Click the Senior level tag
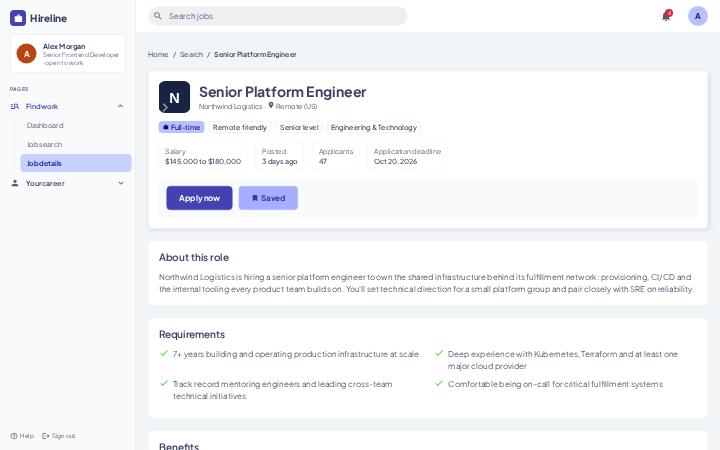This screenshot has width=720, height=450. [299, 127]
